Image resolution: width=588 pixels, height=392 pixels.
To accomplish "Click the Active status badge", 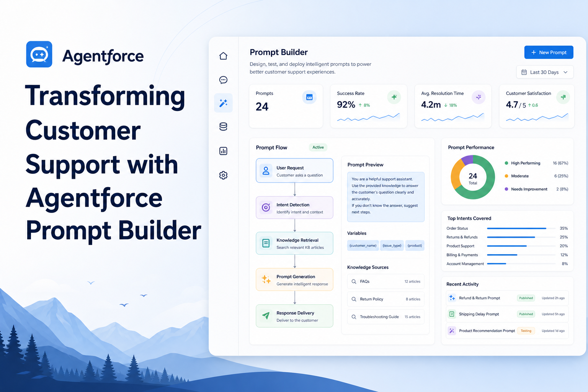I will coord(318,147).
